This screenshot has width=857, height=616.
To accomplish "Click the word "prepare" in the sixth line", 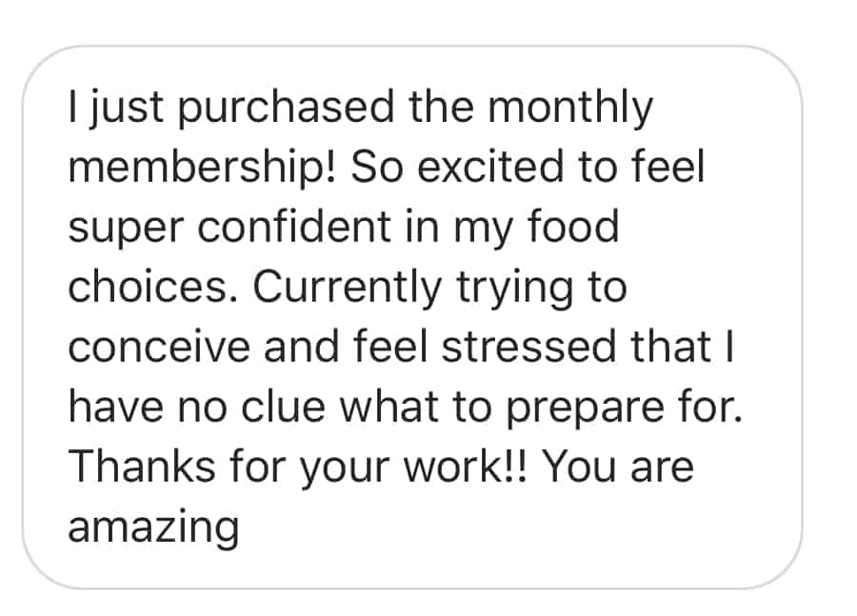I will [585, 408].
